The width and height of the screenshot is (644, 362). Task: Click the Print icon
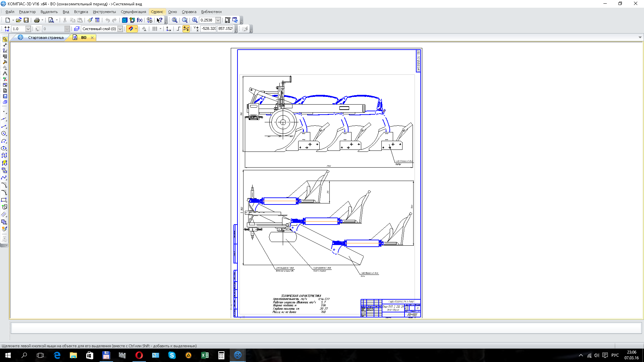tap(37, 20)
